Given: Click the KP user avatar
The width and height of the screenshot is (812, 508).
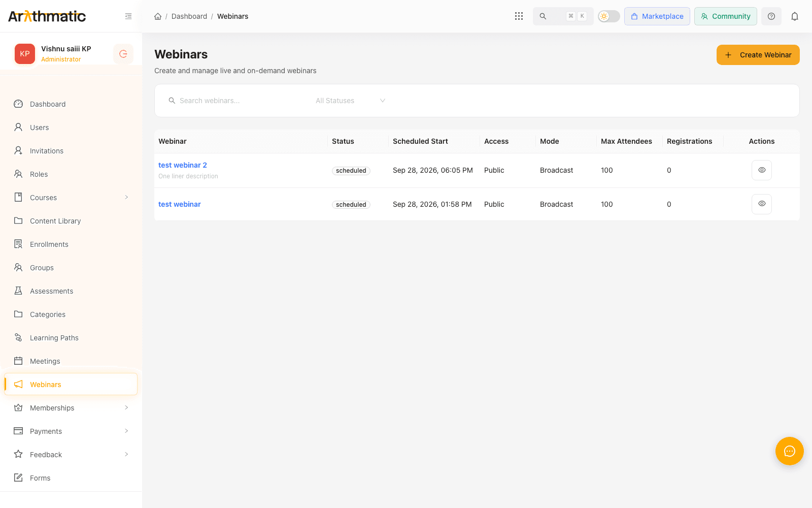Looking at the screenshot, I should pos(25,54).
